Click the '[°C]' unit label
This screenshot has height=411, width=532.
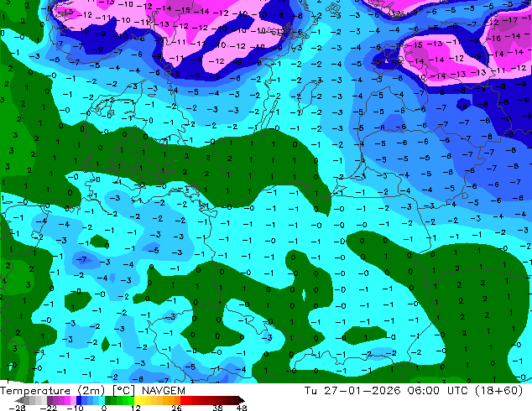coord(124,391)
